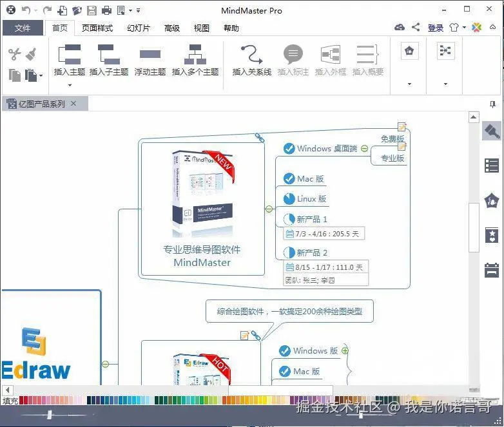This screenshot has height=427, width=504.
Task: Expand dropdown below layout structure icon
Action: tap(445, 84)
